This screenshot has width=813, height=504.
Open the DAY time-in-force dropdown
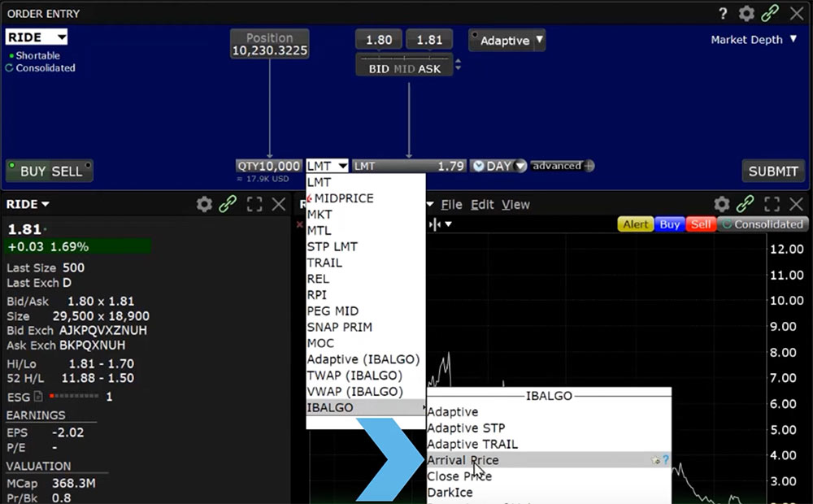pyautogui.click(x=520, y=166)
